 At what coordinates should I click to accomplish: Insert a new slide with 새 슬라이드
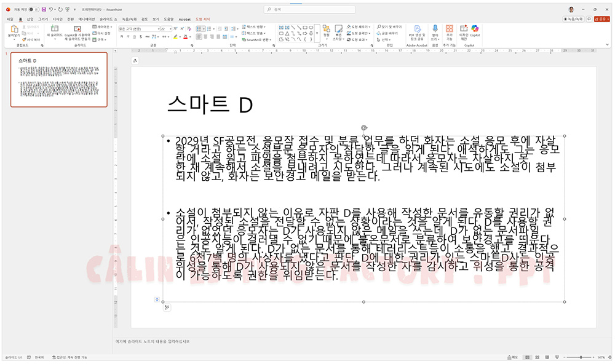coord(54,31)
